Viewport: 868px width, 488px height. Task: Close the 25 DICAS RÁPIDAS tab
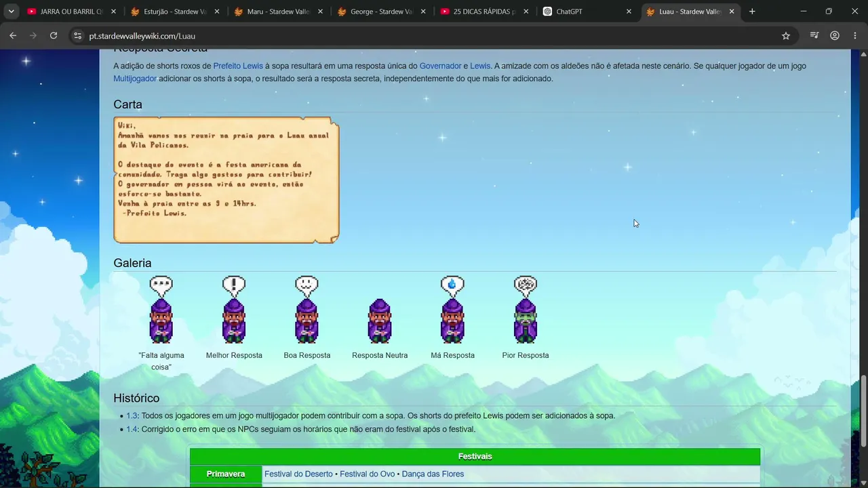pyautogui.click(x=526, y=12)
